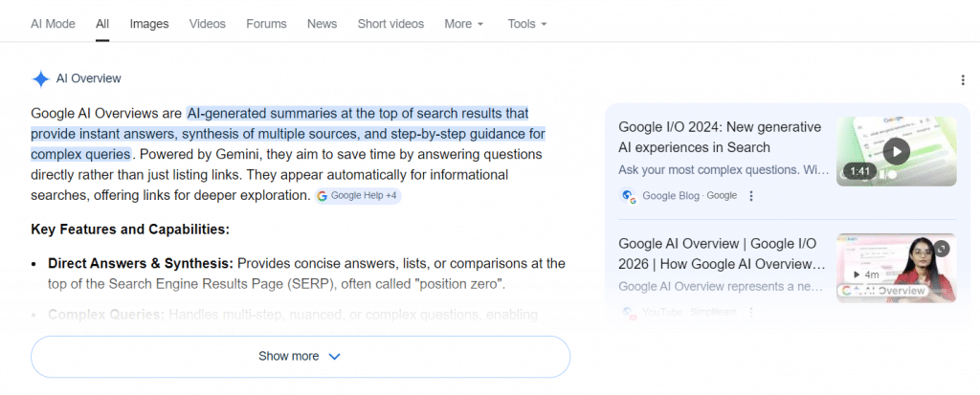
Task: Click the YouTube source icon
Action: [x=628, y=312]
